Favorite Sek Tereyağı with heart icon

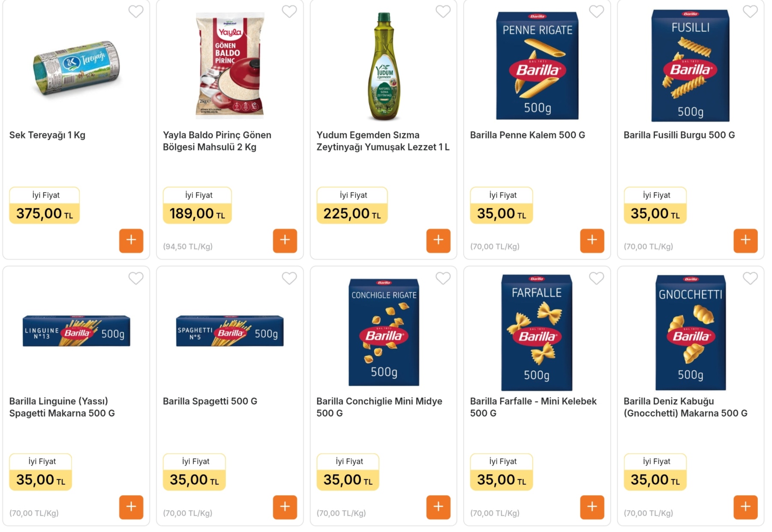[x=136, y=12]
